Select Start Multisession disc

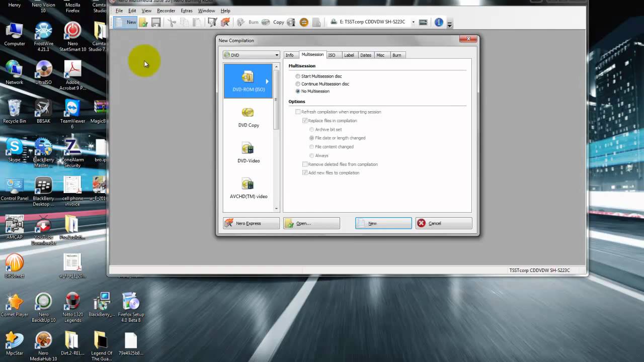(297, 76)
